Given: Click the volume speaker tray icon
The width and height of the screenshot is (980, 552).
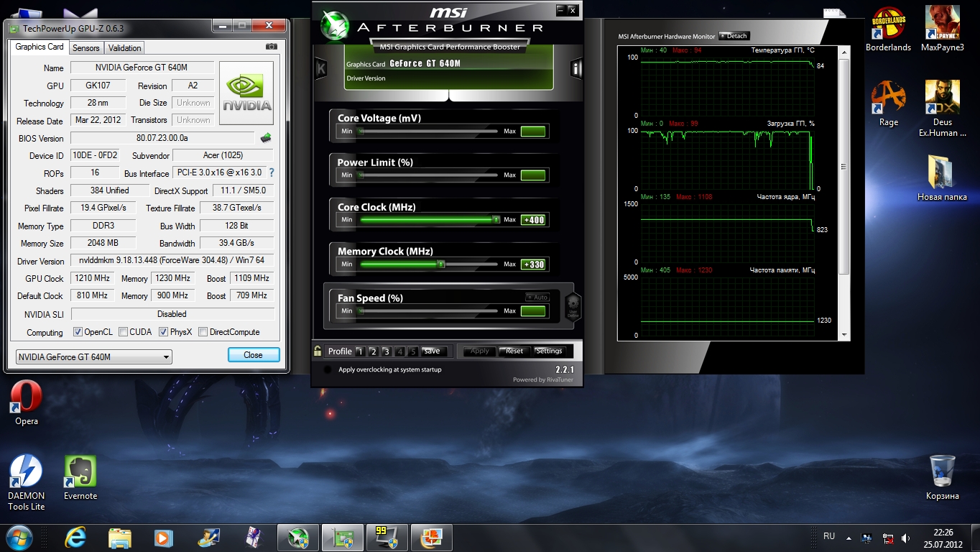Looking at the screenshot, I should pos(906,538).
